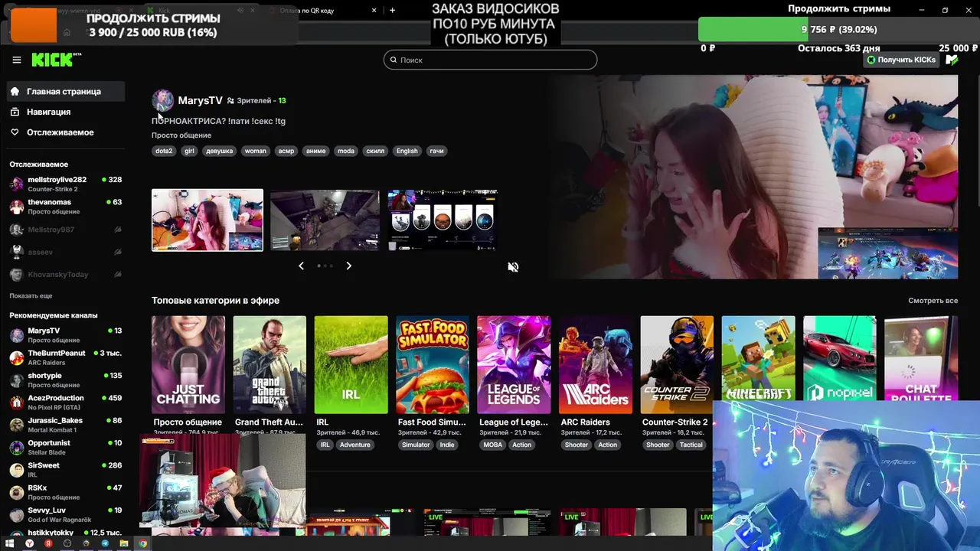
Task: Click the Adventure tag under IRL
Action: (x=354, y=445)
